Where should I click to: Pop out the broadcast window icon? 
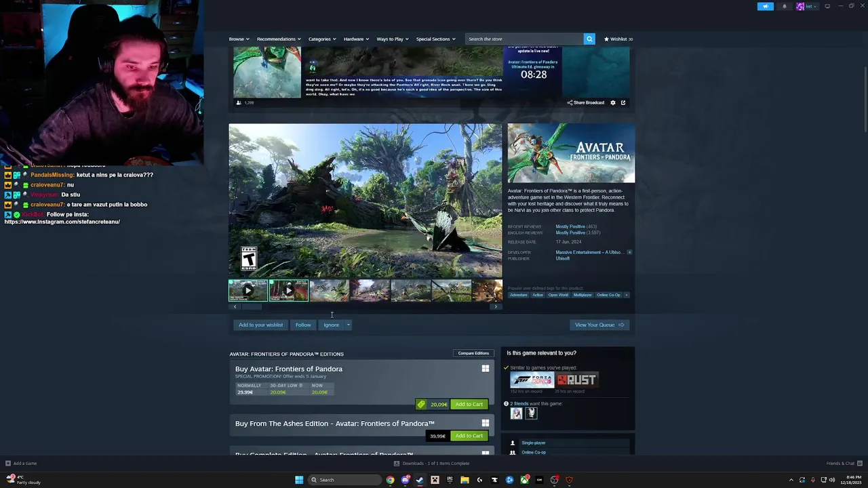click(623, 102)
